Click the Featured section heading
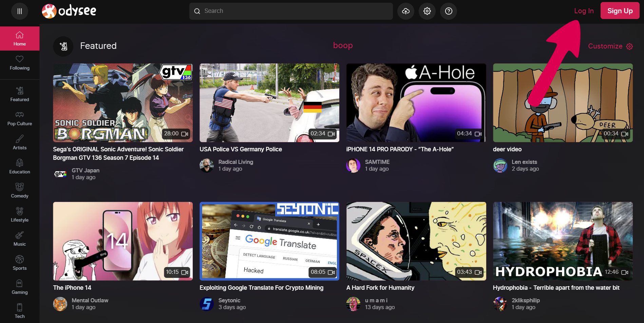 click(x=98, y=46)
